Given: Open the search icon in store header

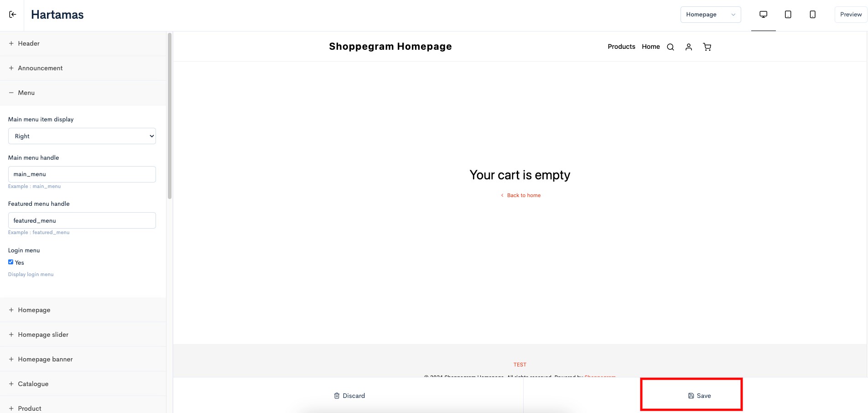Looking at the screenshot, I should pos(670,47).
